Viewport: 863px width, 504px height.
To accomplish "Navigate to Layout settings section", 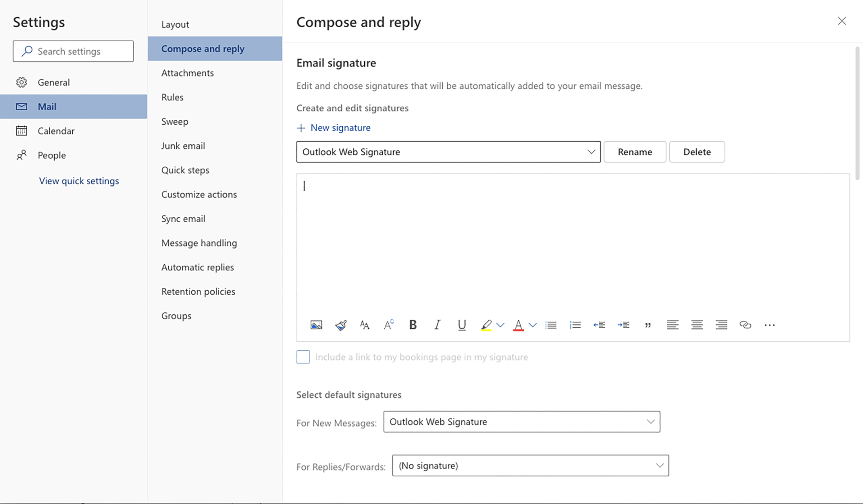I will pos(175,23).
